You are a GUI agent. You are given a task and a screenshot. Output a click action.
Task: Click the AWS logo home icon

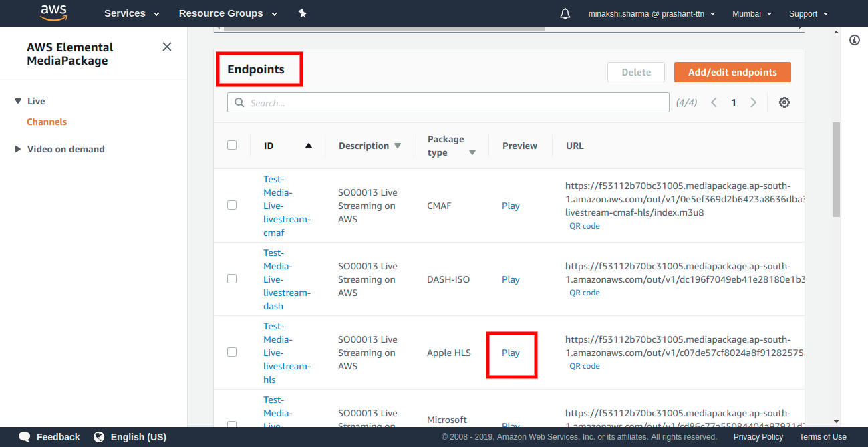click(53, 13)
